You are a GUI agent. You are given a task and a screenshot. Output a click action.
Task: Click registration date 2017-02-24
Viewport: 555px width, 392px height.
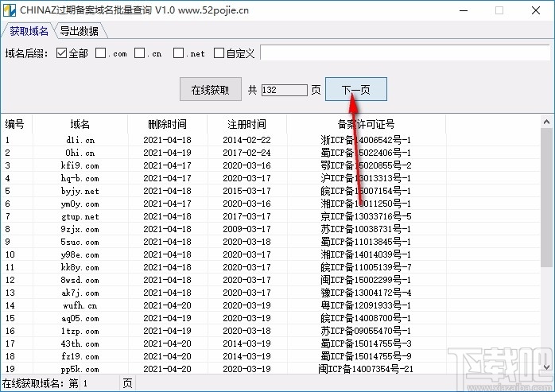pos(246,153)
